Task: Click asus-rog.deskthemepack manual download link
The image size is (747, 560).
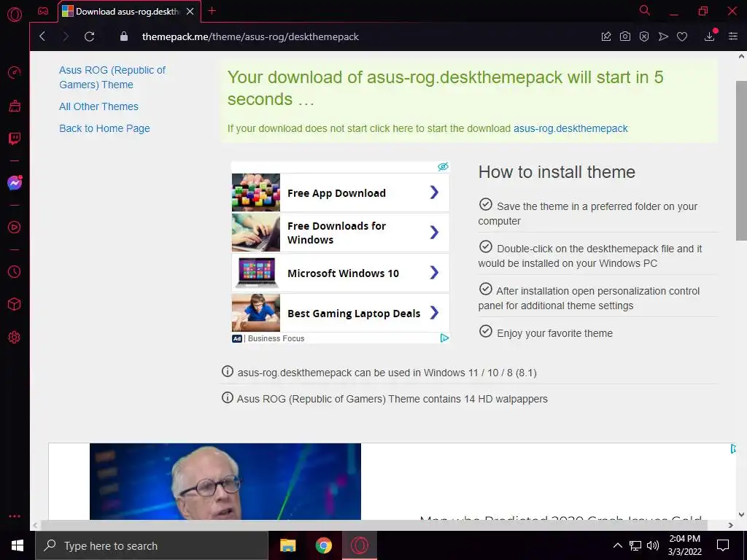Action: point(570,128)
